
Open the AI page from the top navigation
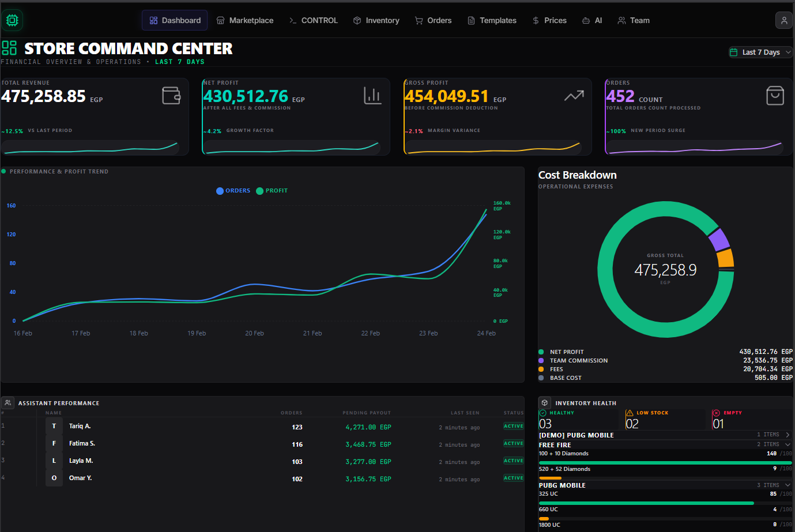pyautogui.click(x=592, y=20)
